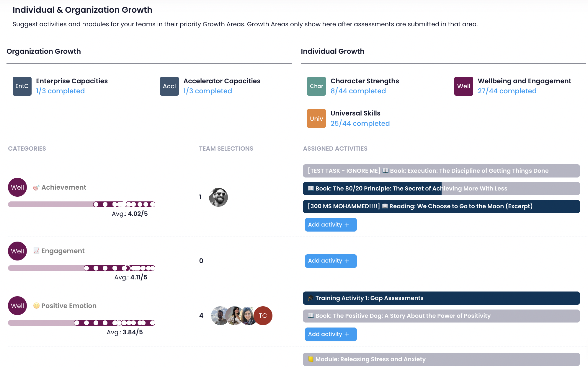Viewport: 588px width, 368px height.
Task: Open the 25/44 completed Universal Skills link
Action: click(x=360, y=123)
